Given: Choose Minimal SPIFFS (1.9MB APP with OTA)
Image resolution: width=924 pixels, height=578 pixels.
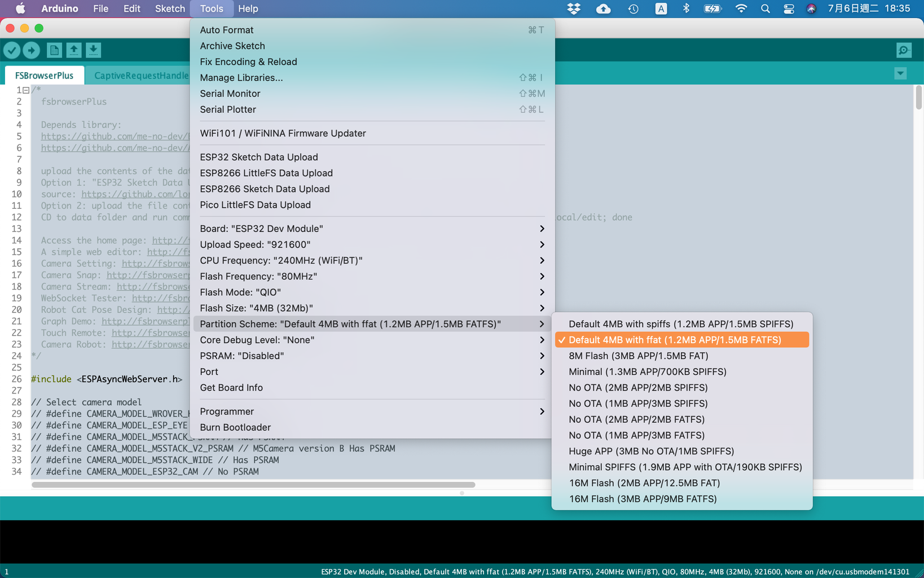Looking at the screenshot, I should 682,467.
